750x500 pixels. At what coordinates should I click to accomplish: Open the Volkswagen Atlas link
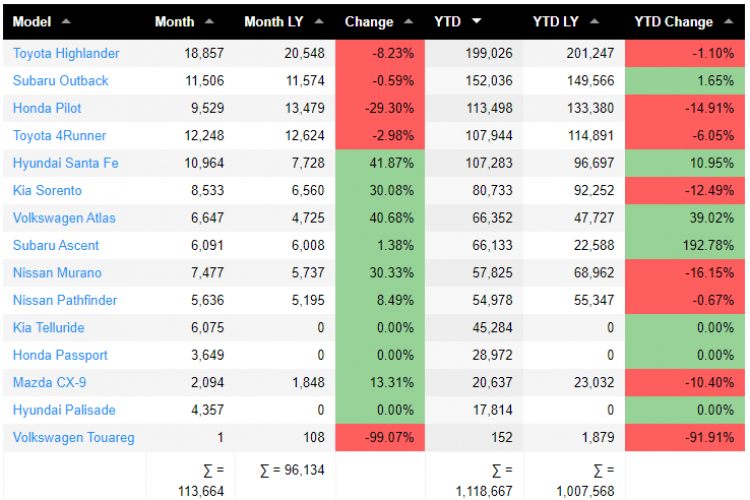[x=64, y=218]
